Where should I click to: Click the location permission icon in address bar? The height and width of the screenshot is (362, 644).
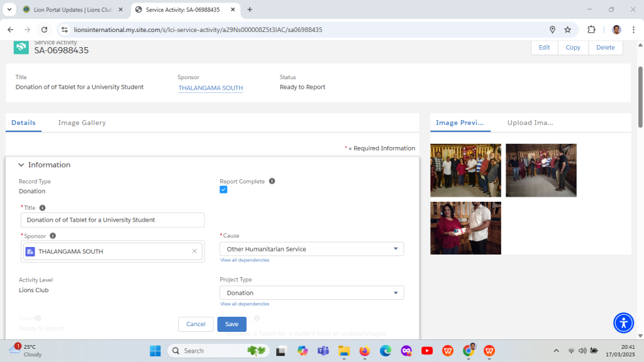(552, 30)
